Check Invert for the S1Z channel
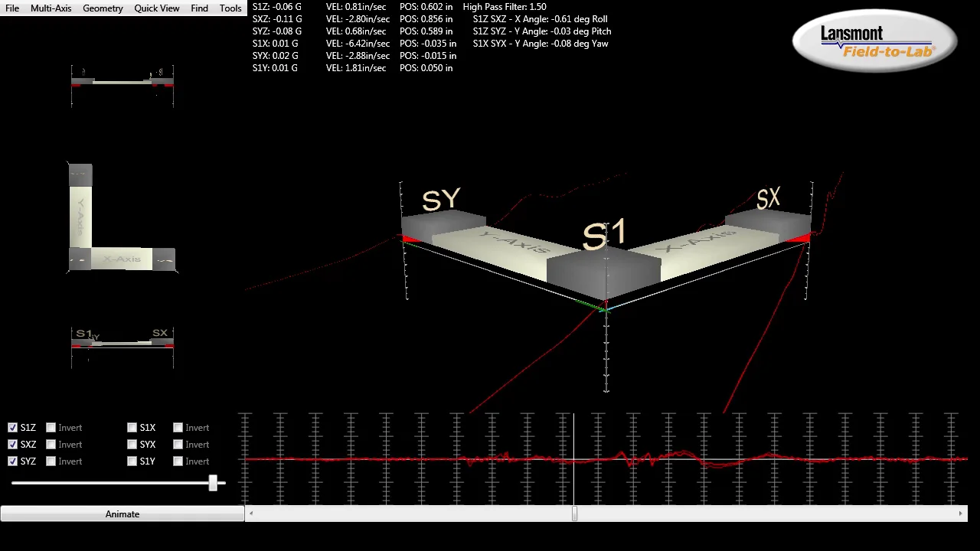Screen dimensions: 980x551 [51, 428]
